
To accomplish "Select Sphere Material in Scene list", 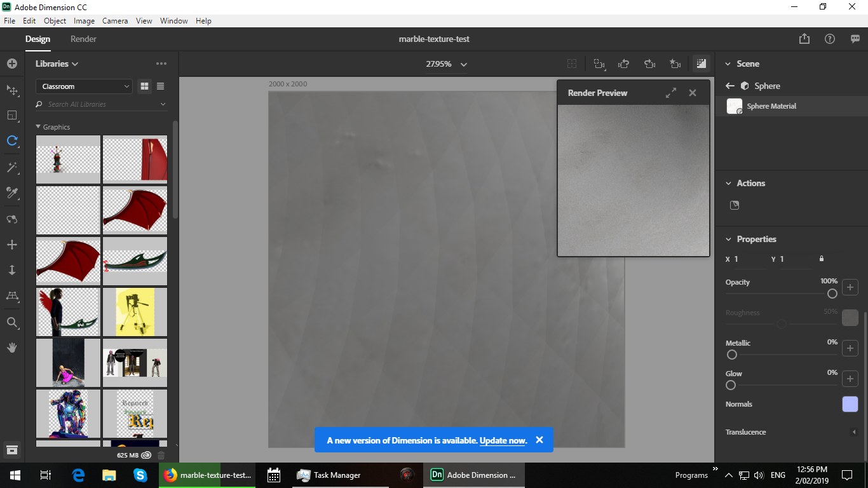I will (x=792, y=106).
